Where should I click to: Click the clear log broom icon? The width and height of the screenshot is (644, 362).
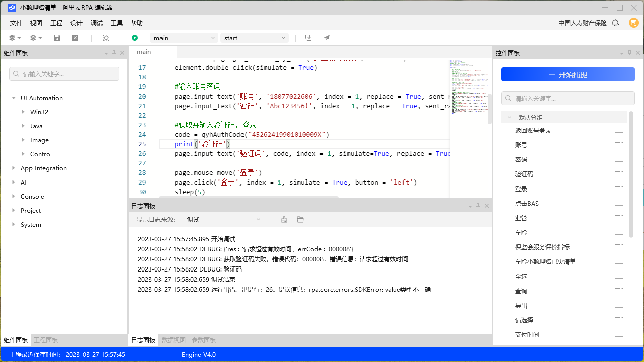(284, 219)
